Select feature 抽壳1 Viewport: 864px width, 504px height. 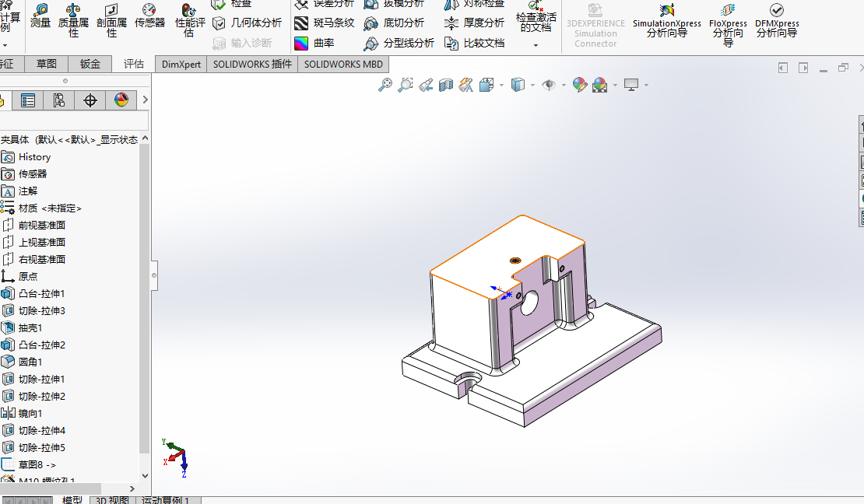pos(30,327)
